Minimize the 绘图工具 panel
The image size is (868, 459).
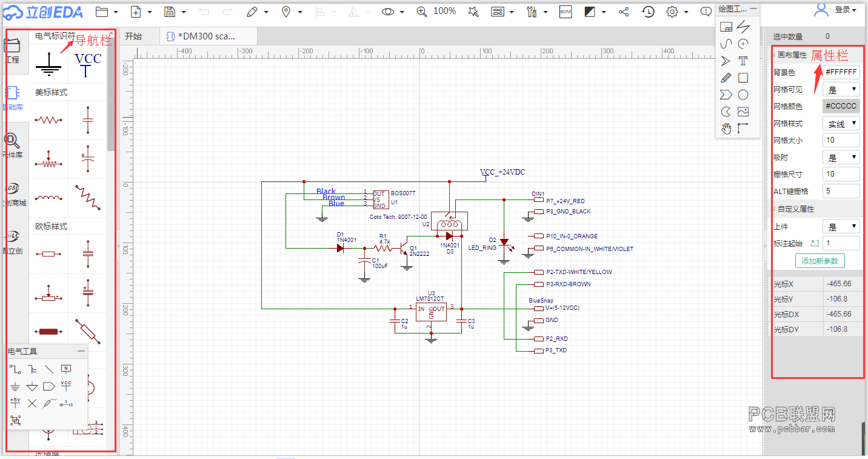pos(753,9)
